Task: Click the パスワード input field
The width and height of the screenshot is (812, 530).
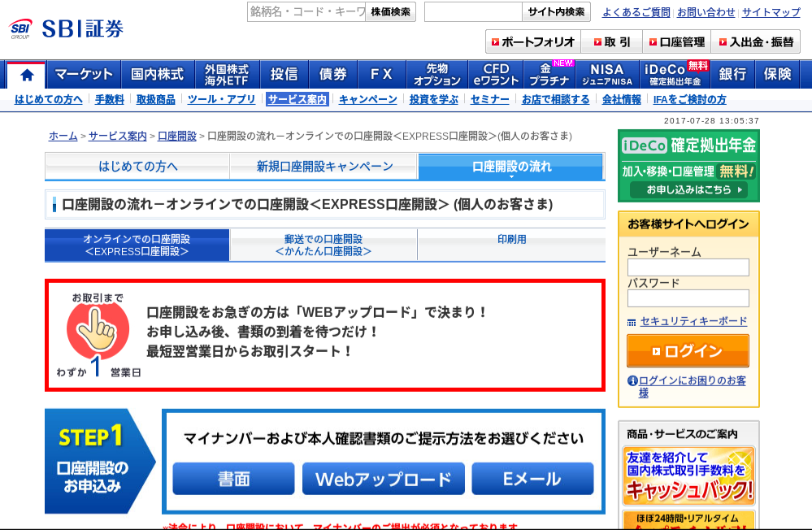Action: tap(688, 298)
